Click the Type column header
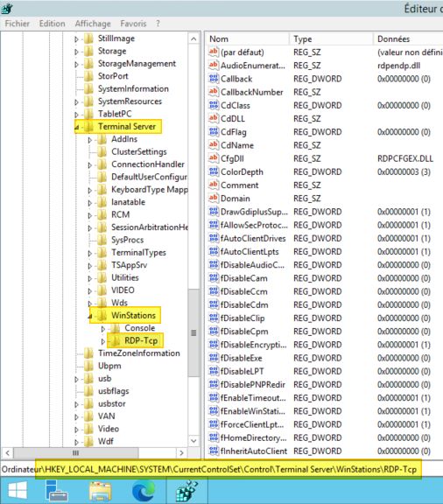Image resolution: width=443 pixels, height=504 pixels. point(331,38)
